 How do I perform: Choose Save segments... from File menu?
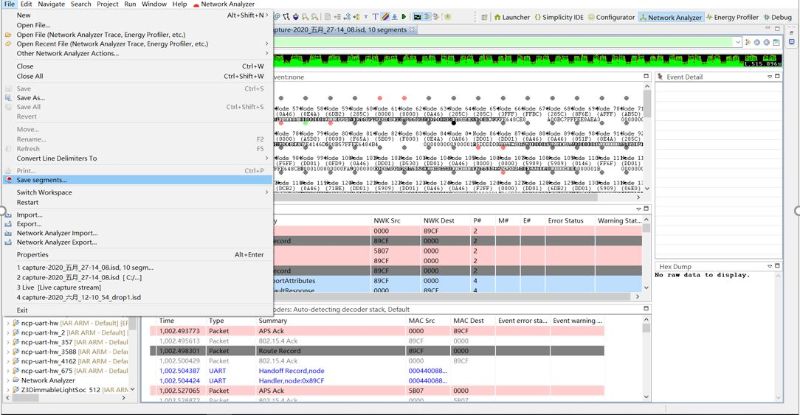click(x=137, y=180)
